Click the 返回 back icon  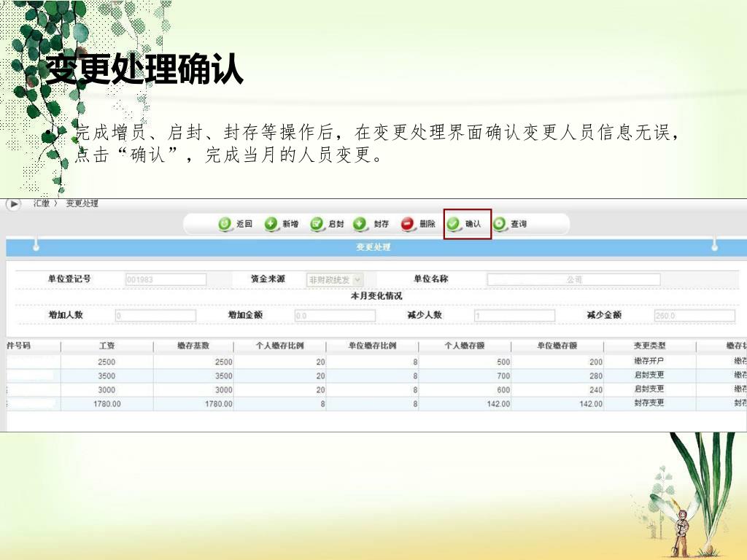pyautogui.click(x=225, y=224)
